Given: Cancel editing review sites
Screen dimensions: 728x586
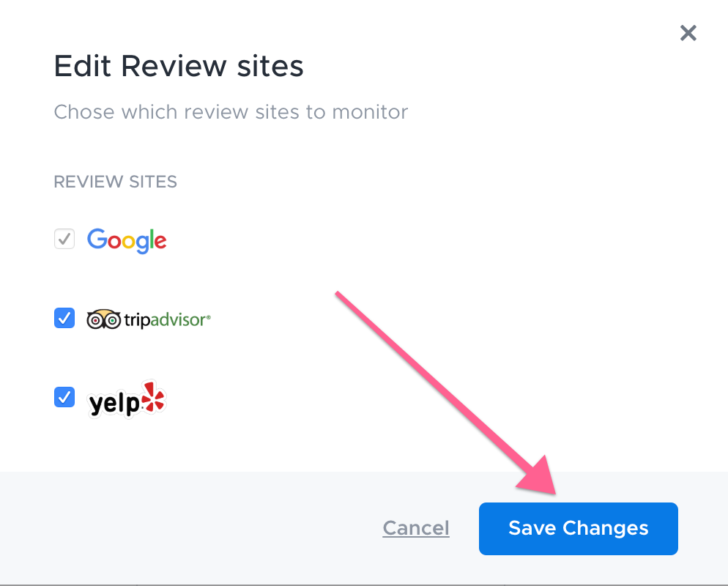Looking at the screenshot, I should pos(416,528).
